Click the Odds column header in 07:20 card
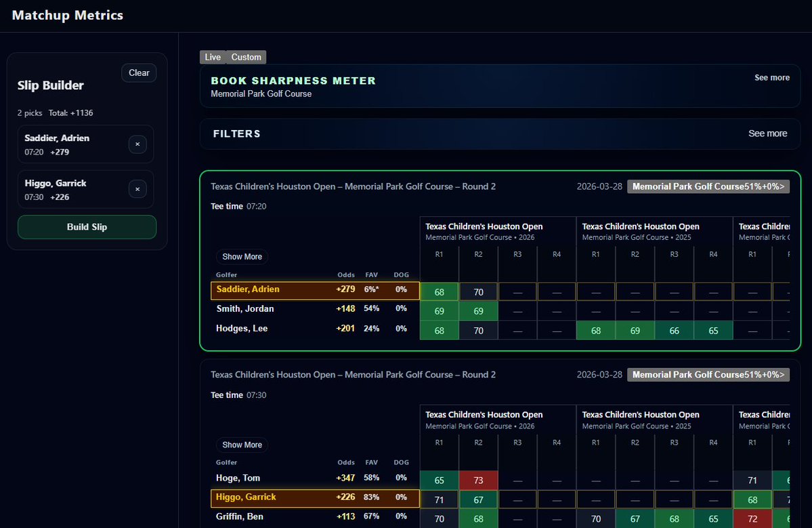The height and width of the screenshot is (528, 812). click(x=346, y=275)
